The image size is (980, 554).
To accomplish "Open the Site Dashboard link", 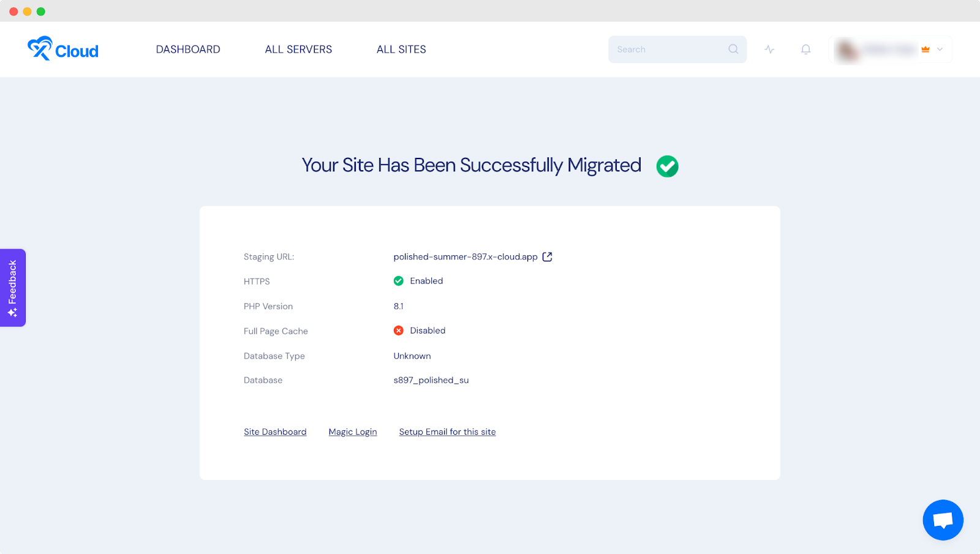I will pyautogui.click(x=275, y=432).
